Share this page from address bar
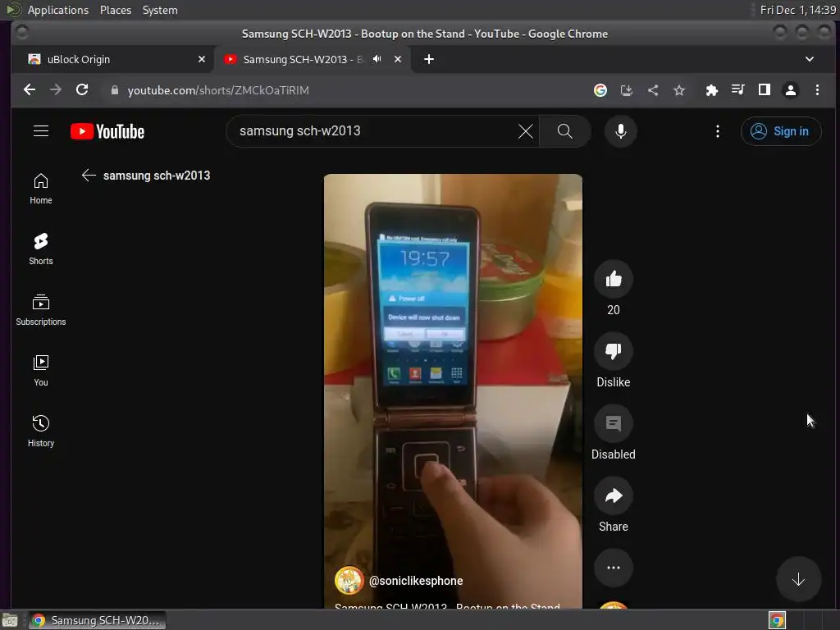The height and width of the screenshot is (630, 840). [x=652, y=90]
